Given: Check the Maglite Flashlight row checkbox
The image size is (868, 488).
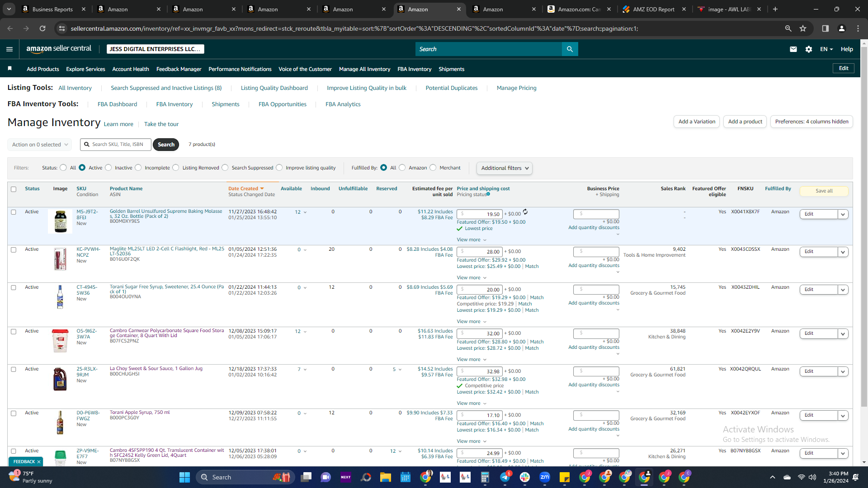Looking at the screenshot, I should point(14,250).
